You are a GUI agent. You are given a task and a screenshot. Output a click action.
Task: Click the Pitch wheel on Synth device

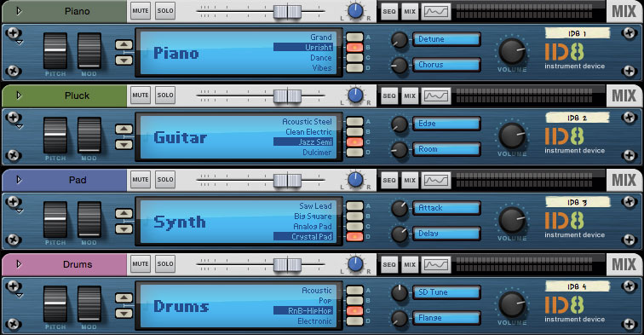click(x=55, y=219)
